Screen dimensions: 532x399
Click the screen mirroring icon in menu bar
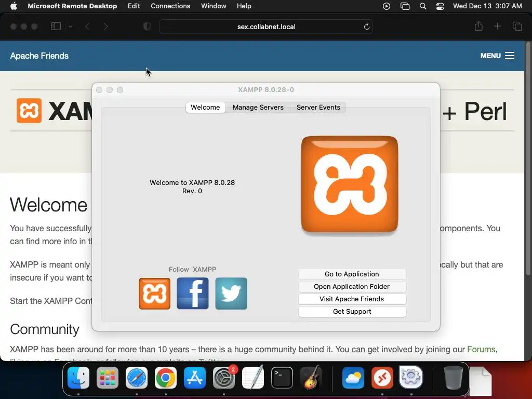click(x=405, y=6)
